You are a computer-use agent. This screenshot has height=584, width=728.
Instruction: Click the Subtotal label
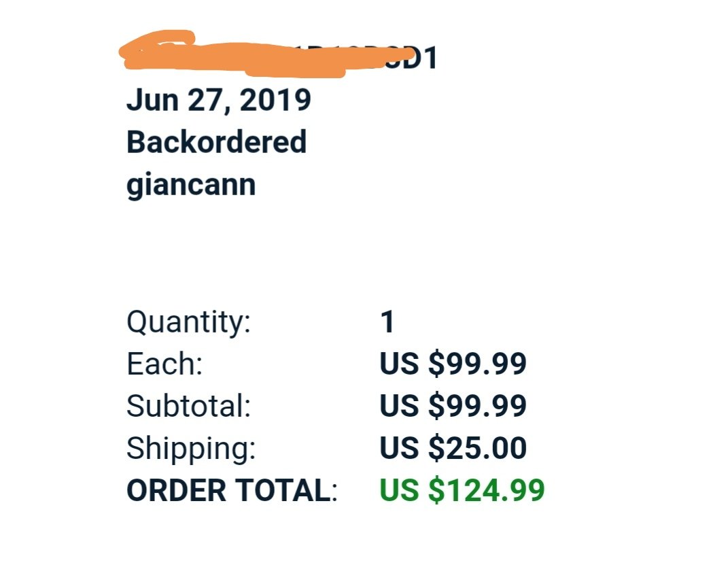point(188,407)
